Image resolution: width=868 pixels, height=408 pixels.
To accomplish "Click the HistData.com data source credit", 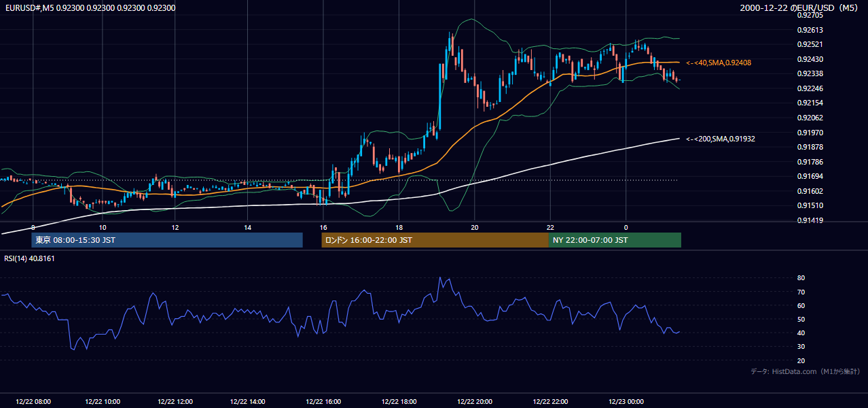I will pyautogui.click(x=806, y=371).
